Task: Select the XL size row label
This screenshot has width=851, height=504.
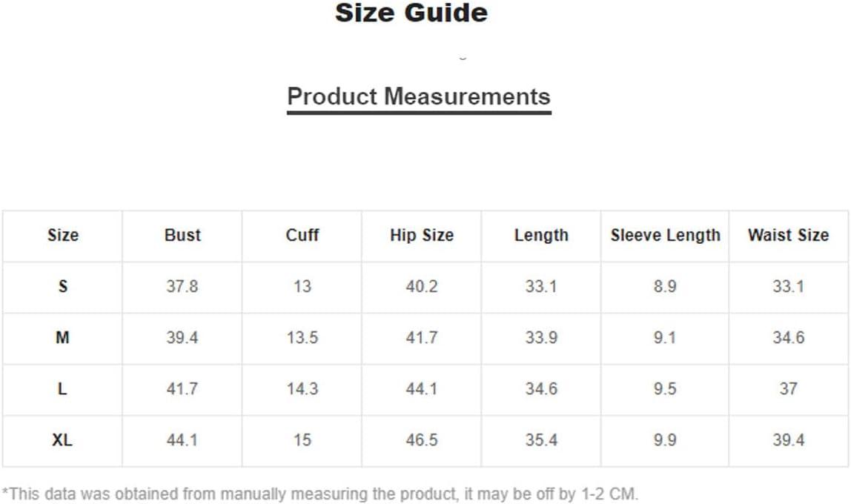Action: click(x=62, y=440)
